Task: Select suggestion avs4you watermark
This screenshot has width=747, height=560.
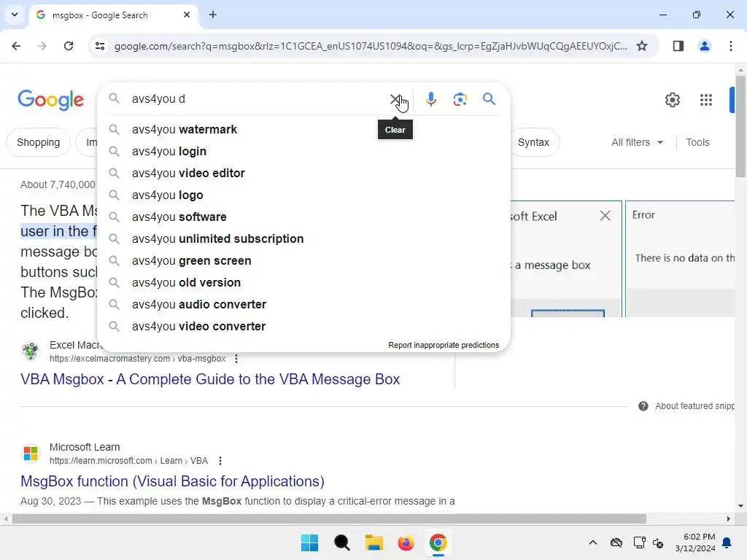Action: point(303,130)
